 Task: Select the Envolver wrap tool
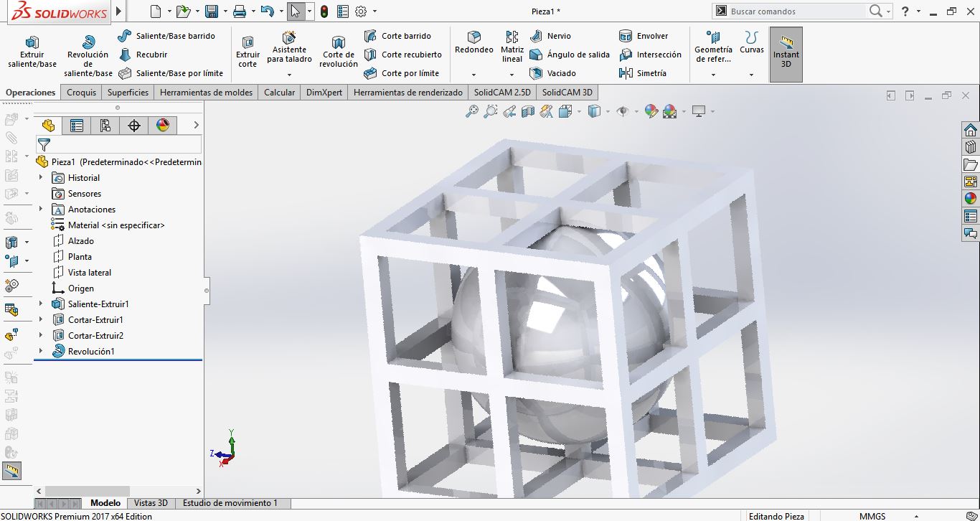644,36
